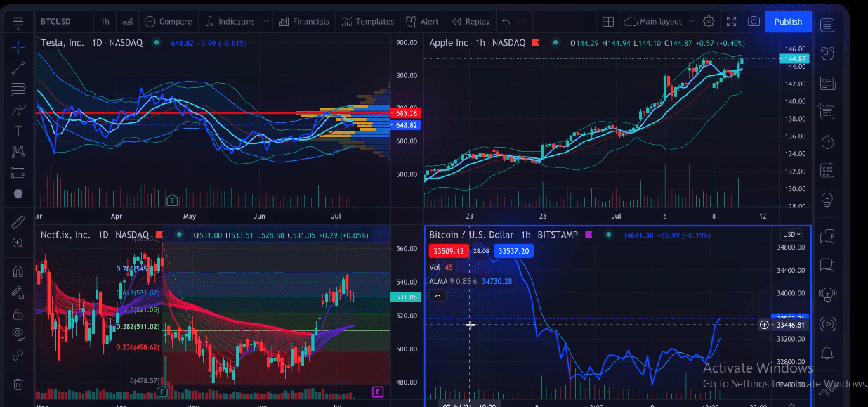This screenshot has width=868, height=407.
Task: Open the Data Window panel in the right sidebar
Action: tap(827, 112)
